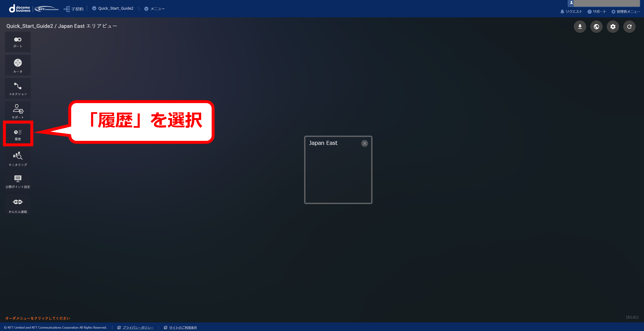The image size is (644, 331).
Task: Open 公開ポイント設定 in the sidebar
Action: point(18,182)
